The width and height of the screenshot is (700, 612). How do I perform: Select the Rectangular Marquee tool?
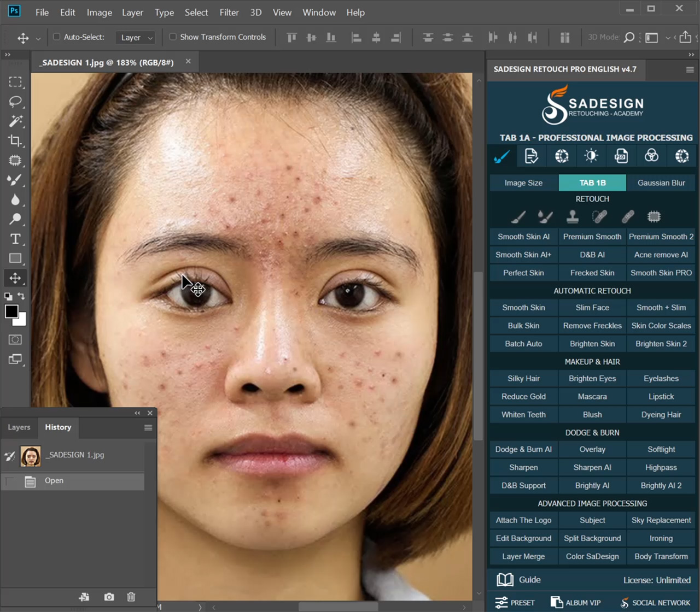pos(15,82)
